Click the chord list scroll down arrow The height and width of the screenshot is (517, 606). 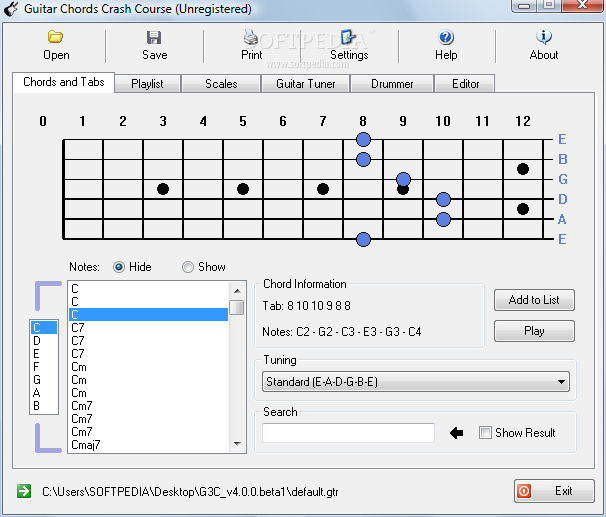237,444
